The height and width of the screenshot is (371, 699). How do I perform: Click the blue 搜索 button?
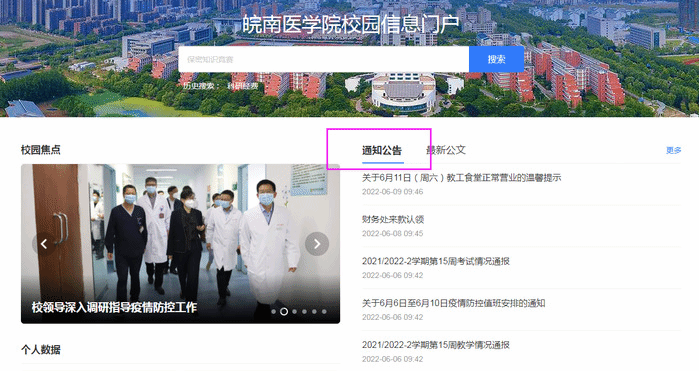(x=496, y=59)
